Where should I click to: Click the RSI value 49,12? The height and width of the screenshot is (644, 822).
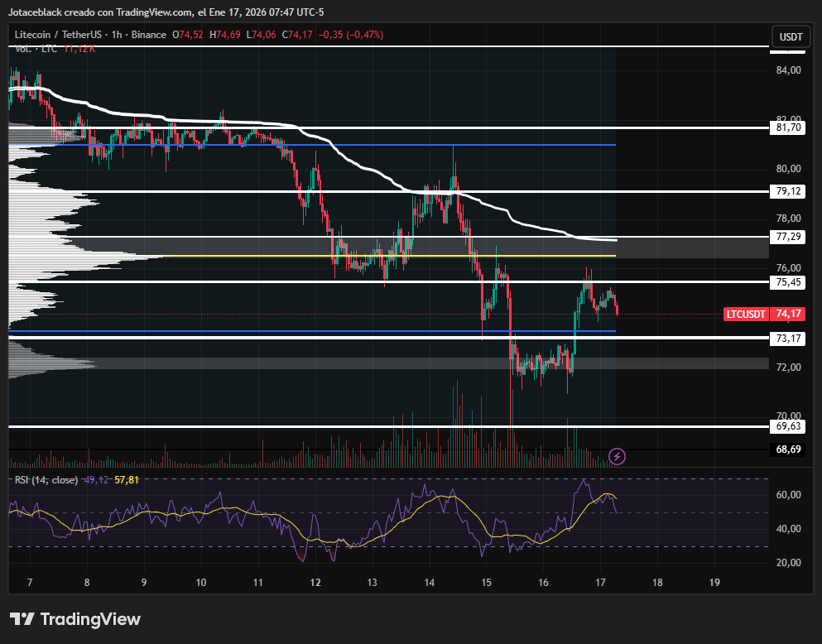[x=95, y=479]
